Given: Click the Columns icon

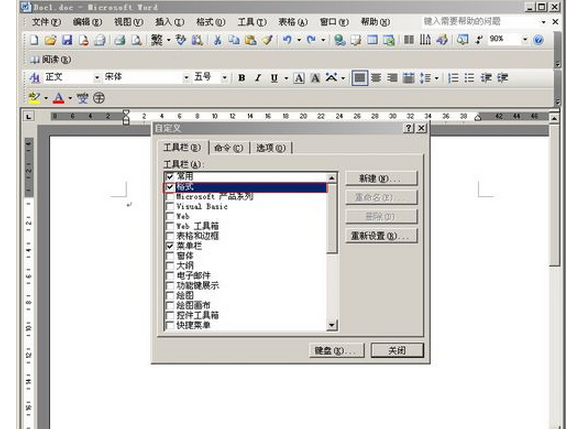Looking at the screenshot, I should pyautogui.click(x=409, y=40).
